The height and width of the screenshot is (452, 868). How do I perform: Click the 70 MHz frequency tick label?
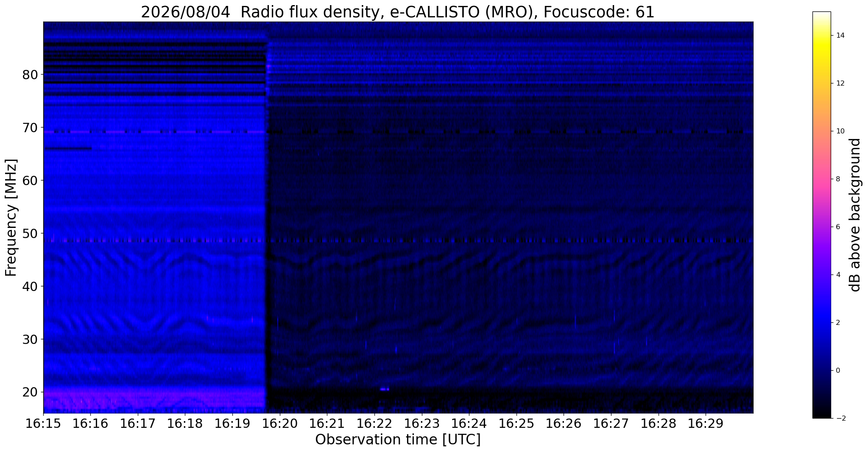point(30,128)
